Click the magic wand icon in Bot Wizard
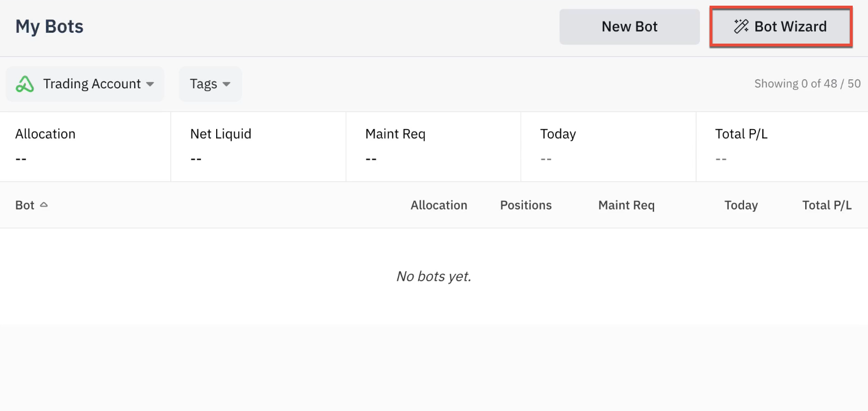The height and width of the screenshot is (411, 868). (741, 26)
